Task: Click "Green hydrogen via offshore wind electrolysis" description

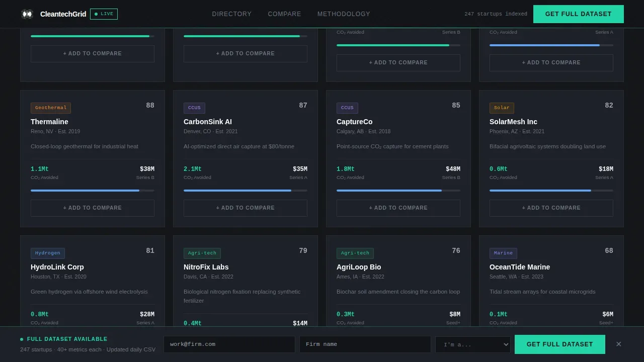Action: click(x=89, y=292)
